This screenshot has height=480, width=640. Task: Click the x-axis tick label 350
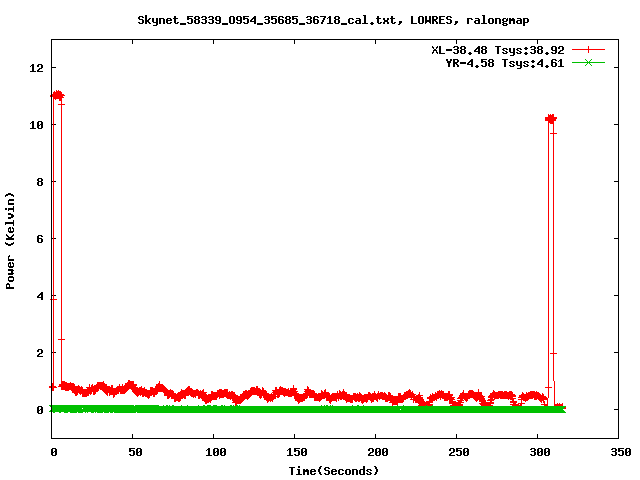click(x=620, y=452)
